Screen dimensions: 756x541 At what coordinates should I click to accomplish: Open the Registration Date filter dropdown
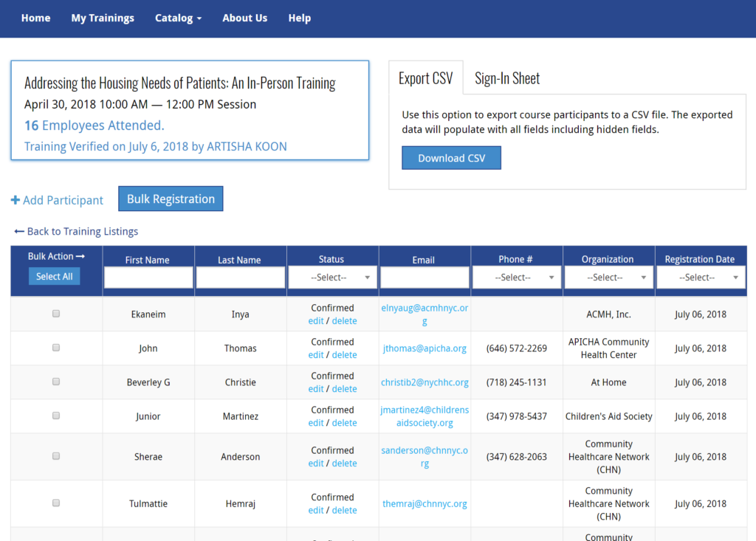coord(701,278)
